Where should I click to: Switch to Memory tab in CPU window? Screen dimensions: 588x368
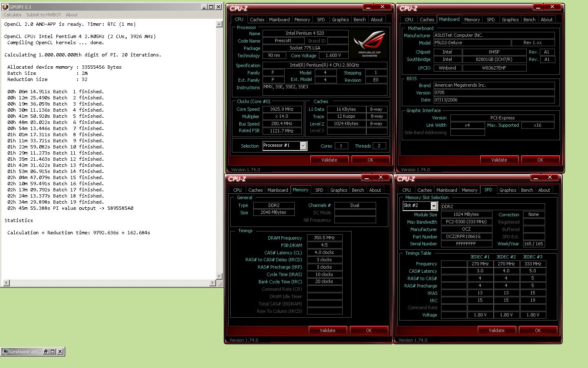click(302, 20)
